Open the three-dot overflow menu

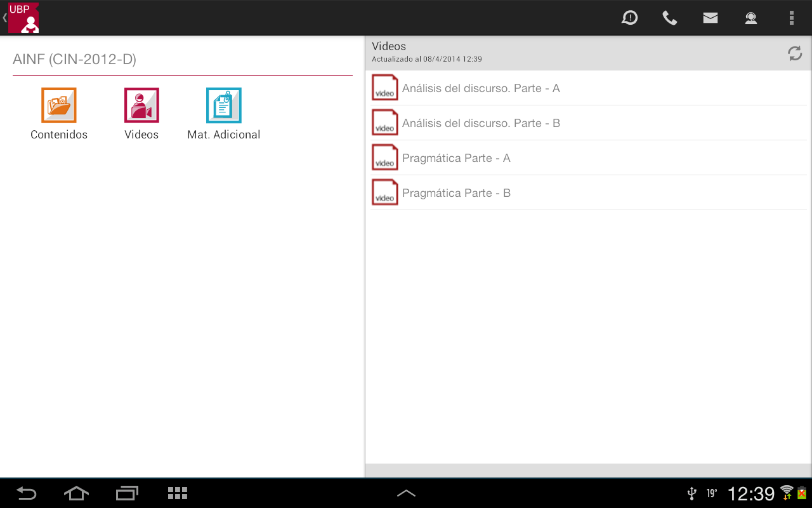tap(792, 18)
